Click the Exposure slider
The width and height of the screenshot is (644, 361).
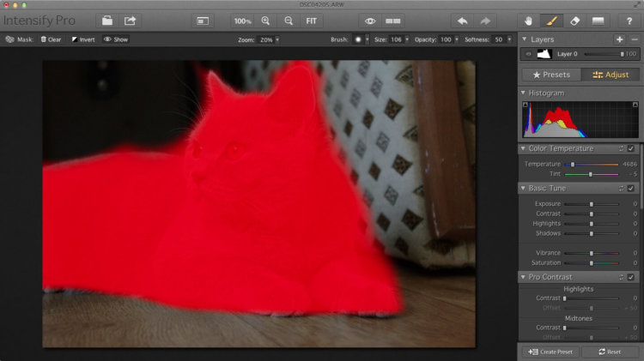pyautogui.click(x=592, y=204)
